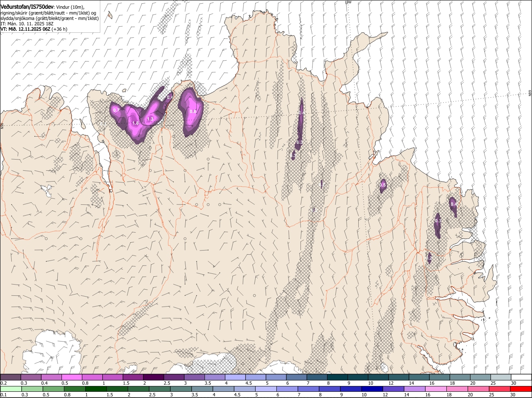Viewport: 532px width, 398px height.
Task: Click the number 0.1 under the lower legend
Action: (3, 395)
